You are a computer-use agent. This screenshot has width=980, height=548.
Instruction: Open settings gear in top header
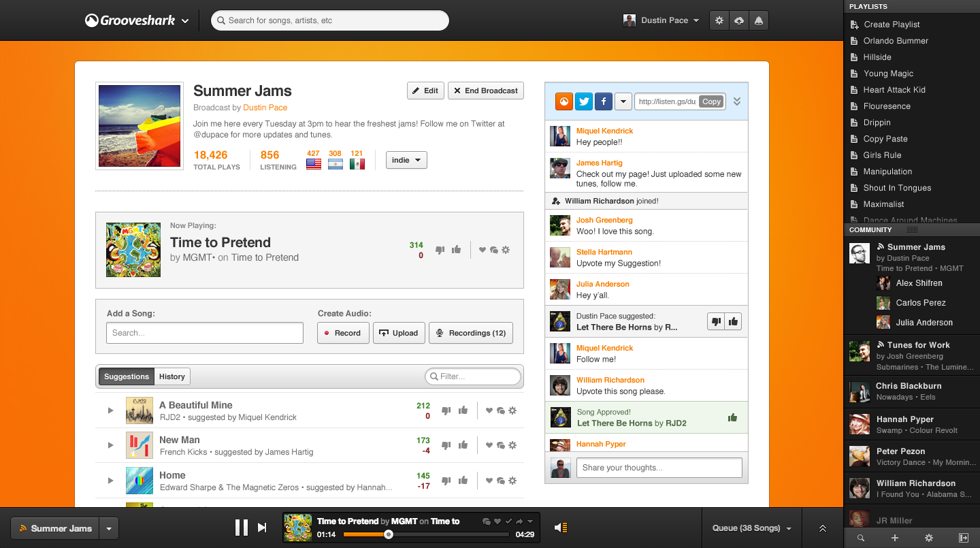click(719, 21)
